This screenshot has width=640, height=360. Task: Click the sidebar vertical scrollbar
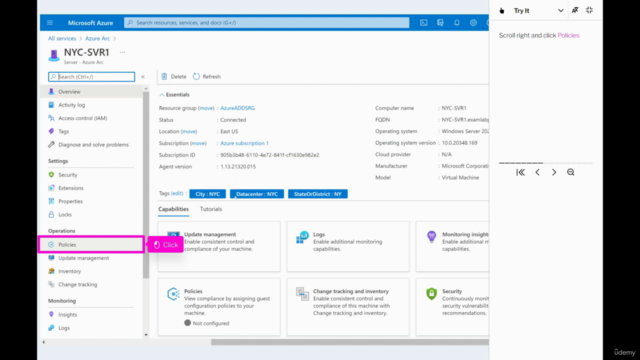pyautogui.click(x=146, y=185)
